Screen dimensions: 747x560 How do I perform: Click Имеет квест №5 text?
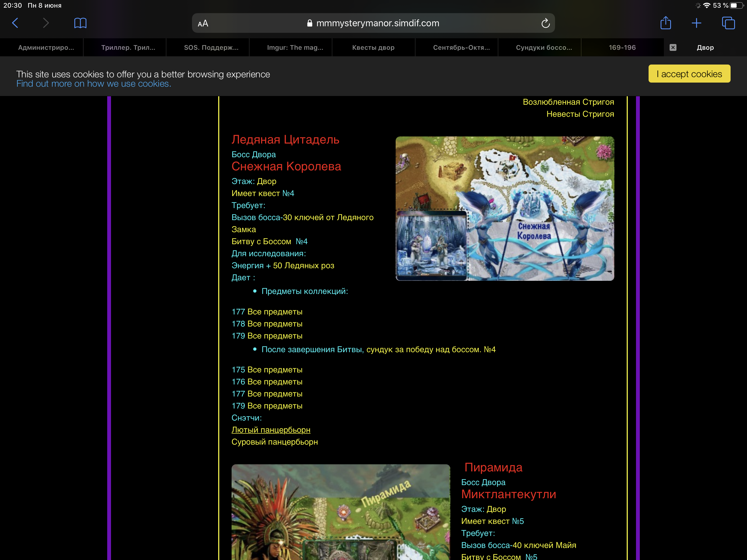(x=492, y=521)
